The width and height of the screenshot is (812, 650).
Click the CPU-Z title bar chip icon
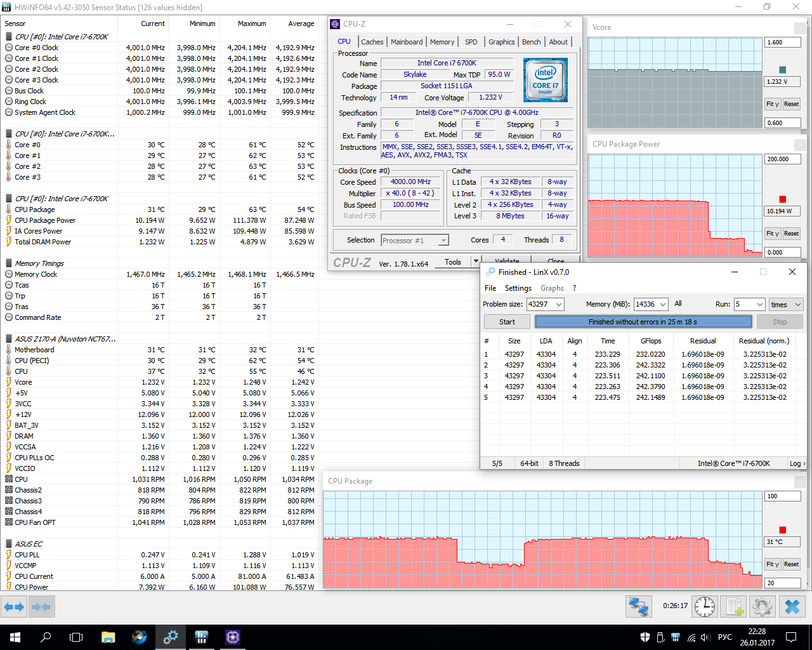(x=336, y=24)
